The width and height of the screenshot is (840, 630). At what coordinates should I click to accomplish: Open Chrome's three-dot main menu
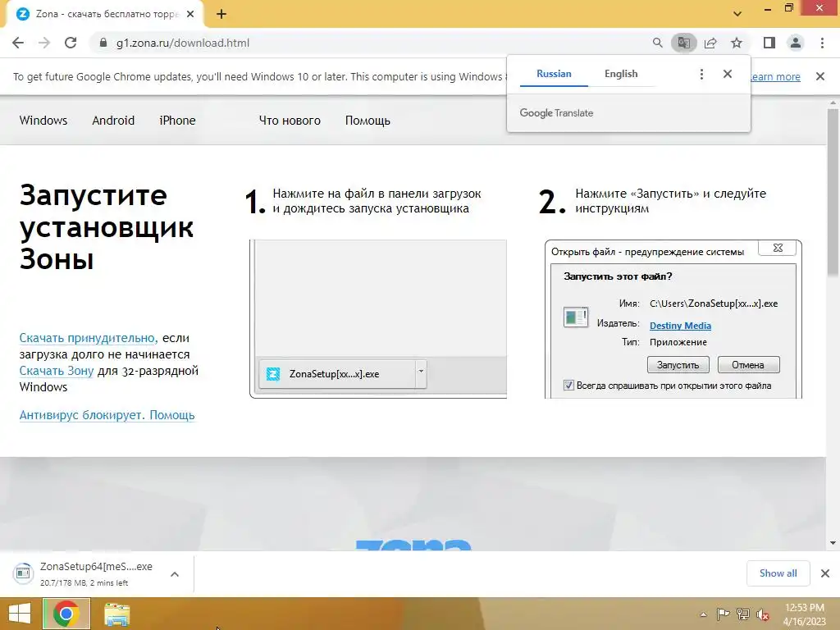pyautogui.click(x=822, y=43)
